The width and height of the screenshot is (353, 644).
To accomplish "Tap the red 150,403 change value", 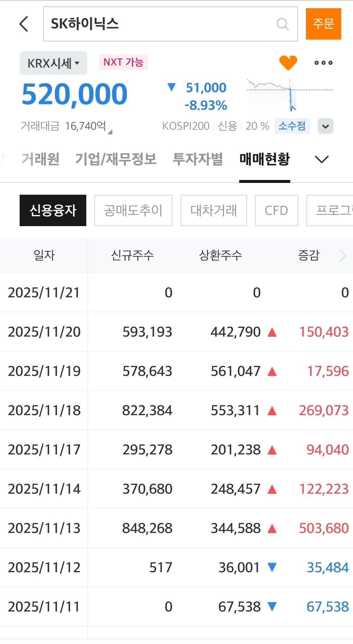I will tap(324, 332).
